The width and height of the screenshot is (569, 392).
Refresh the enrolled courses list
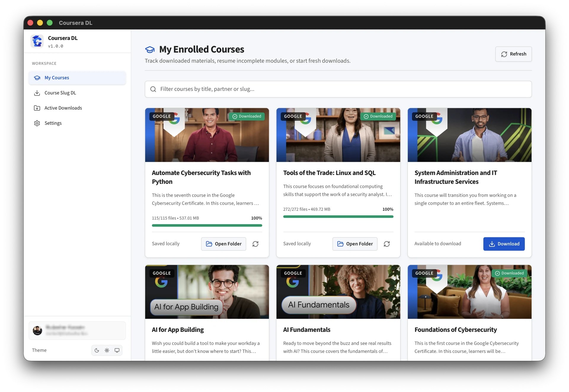[513, 54]
